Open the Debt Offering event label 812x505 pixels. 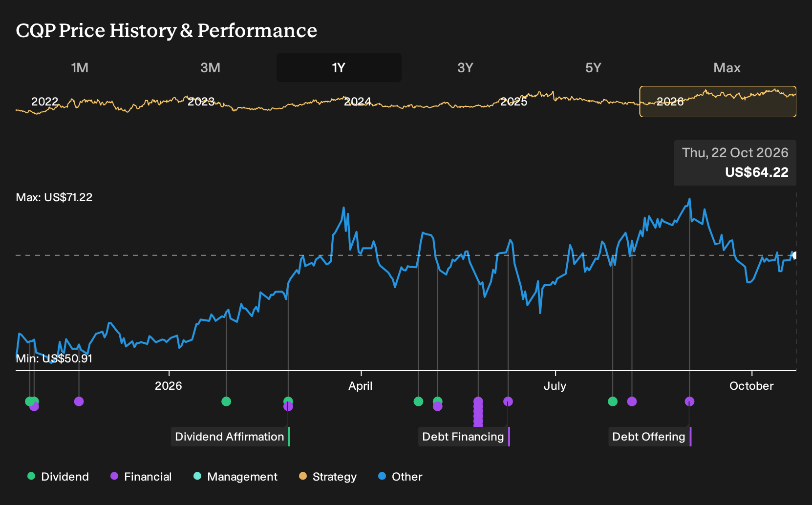pos(650,437)
